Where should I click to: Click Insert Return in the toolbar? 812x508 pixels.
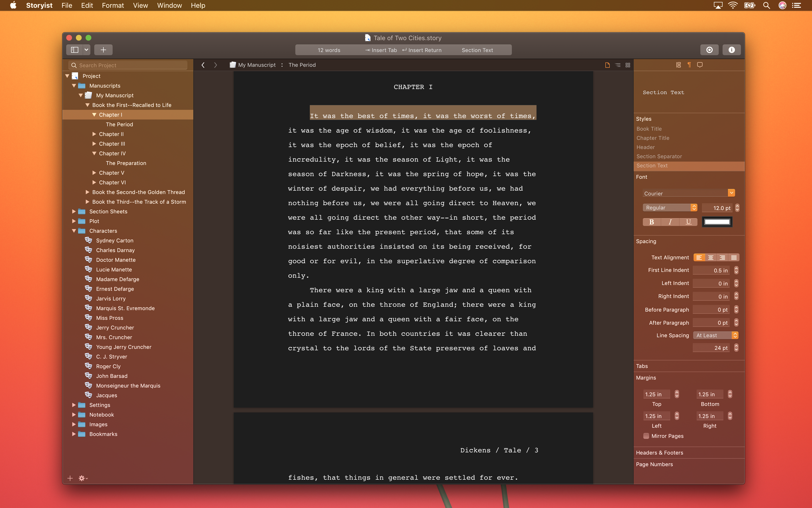tap(422, 50)
